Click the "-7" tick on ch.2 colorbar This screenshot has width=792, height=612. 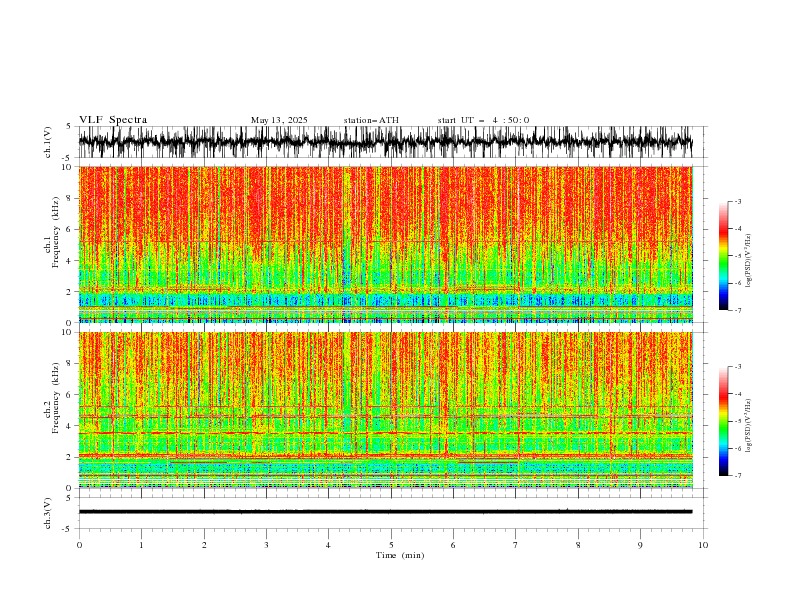click(738, 475)
